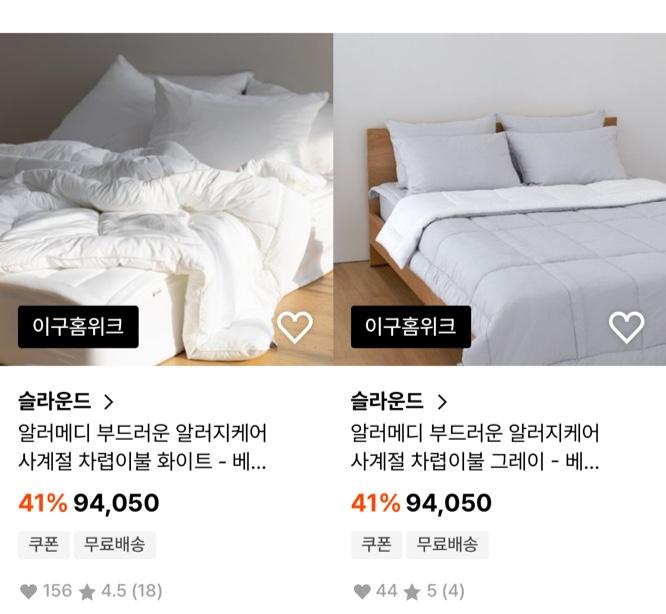Tap the 쿠폰 tag under gray duvet
666x614 pixels.
point(375,545)
